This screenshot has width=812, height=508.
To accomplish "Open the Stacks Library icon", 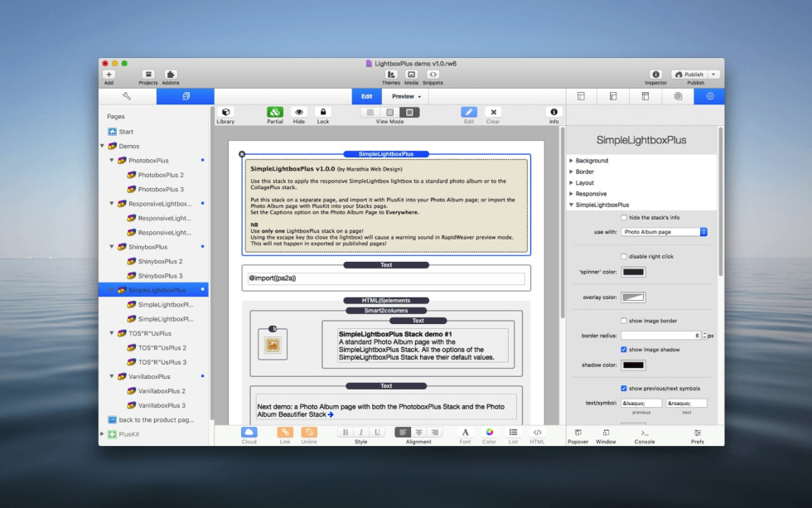I will coord(225,113).
